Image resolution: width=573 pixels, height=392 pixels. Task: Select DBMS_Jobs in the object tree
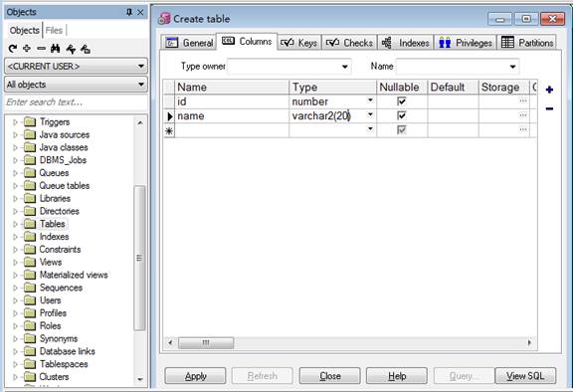63,160
